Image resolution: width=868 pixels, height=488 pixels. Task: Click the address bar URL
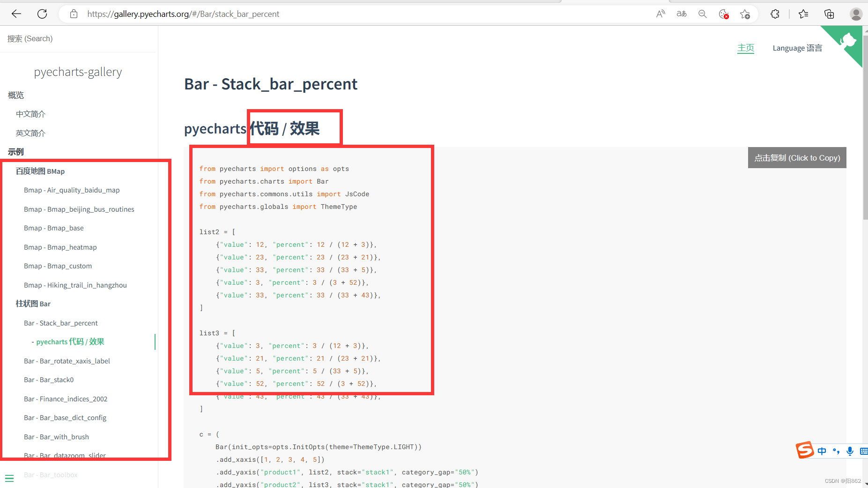[183, 14]
